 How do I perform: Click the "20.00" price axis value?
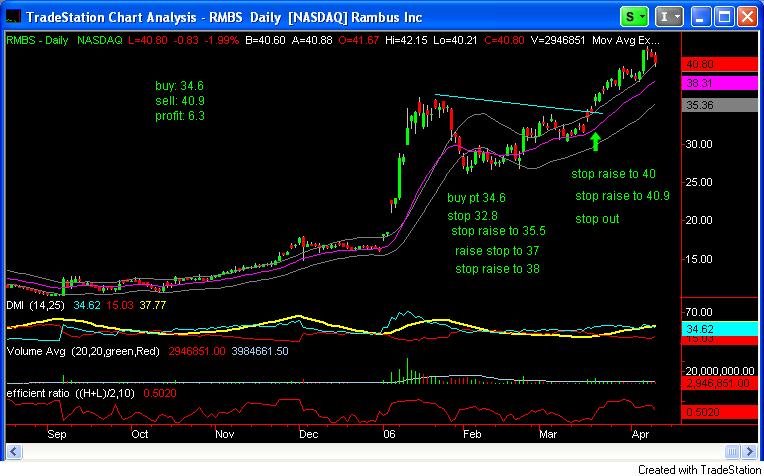(x=699, y=220)
